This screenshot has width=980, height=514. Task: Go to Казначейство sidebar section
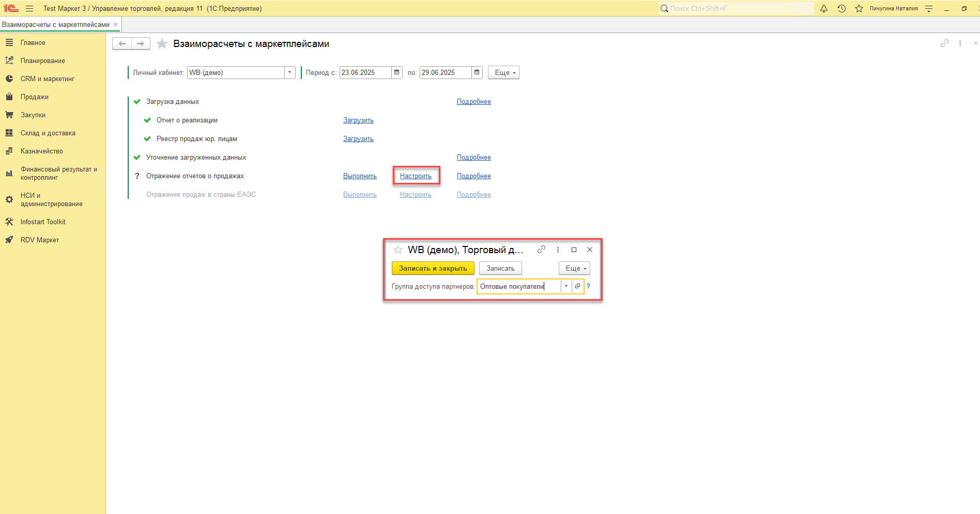[x=42, y=151]
